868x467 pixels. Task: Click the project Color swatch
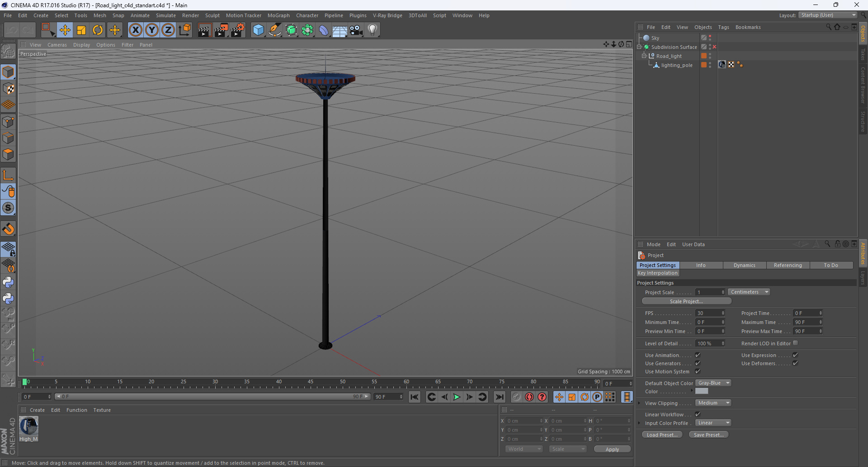pyautogui.click(x=702, y=391)
